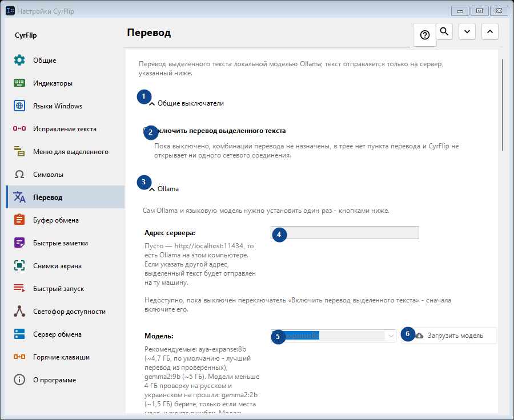Open the globe icon for Языки Windows
This screenshot has width=514, height=420.
point(19,106)
